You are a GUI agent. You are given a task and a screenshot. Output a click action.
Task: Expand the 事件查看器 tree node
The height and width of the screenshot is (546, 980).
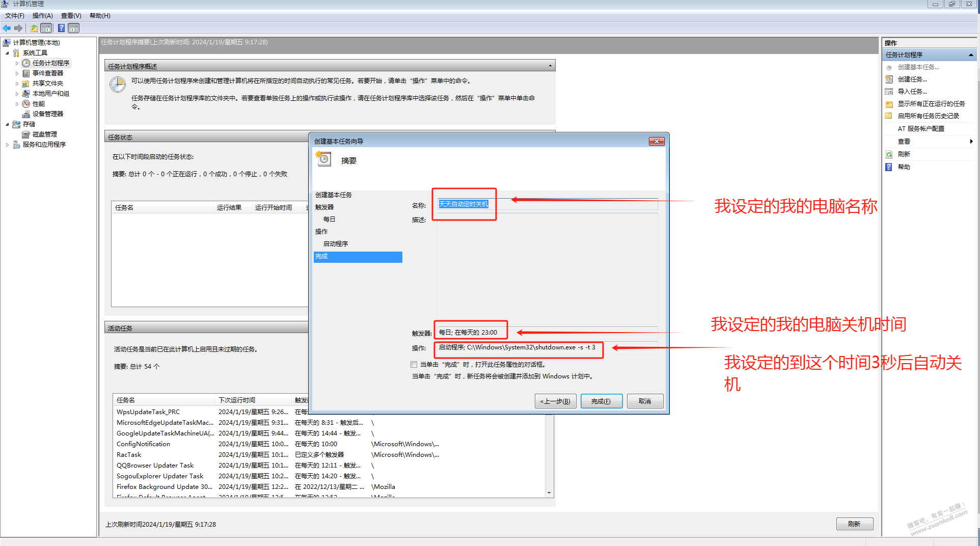[17, 73]
